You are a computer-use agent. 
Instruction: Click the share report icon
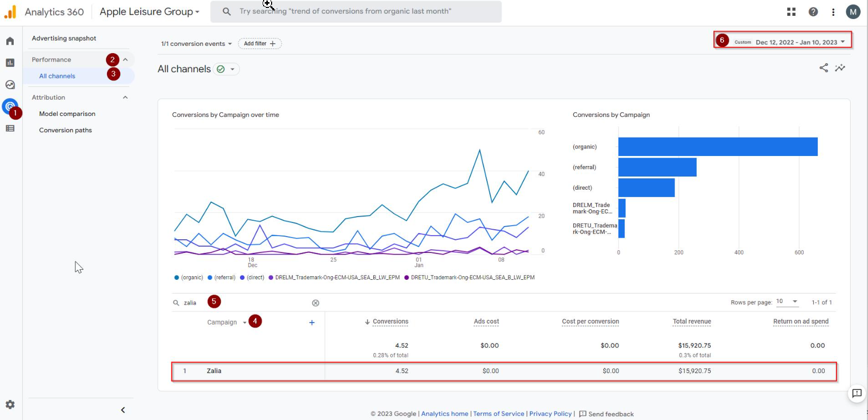(x=823, y=68)
